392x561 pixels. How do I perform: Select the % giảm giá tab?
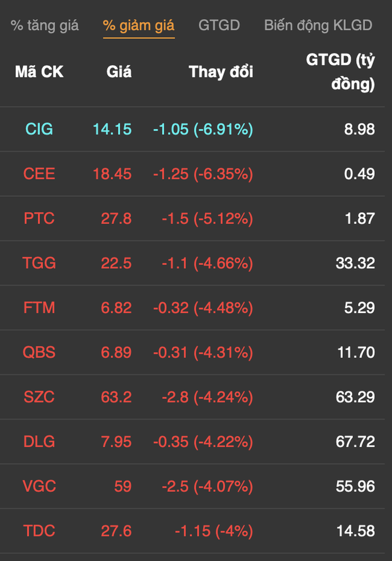click(x=139, y=25)
